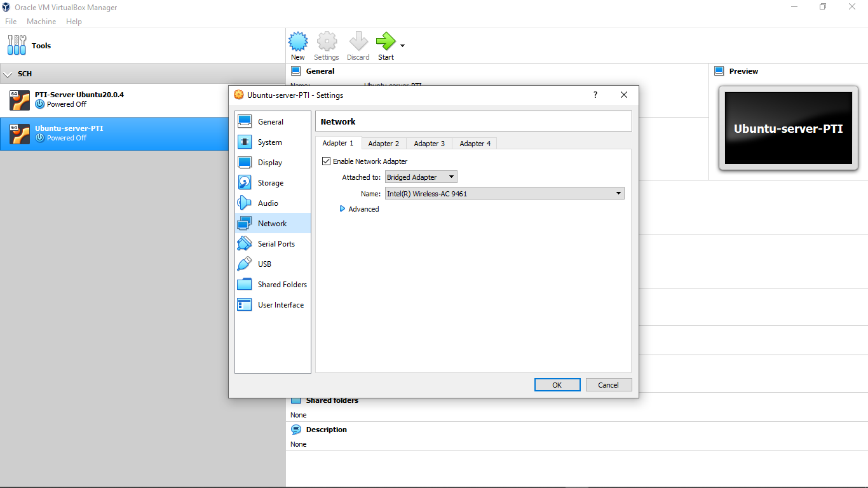This screenshot has width=868, height=488.
Task: Click the Preview section header icon
Action: tap(719, 71)
